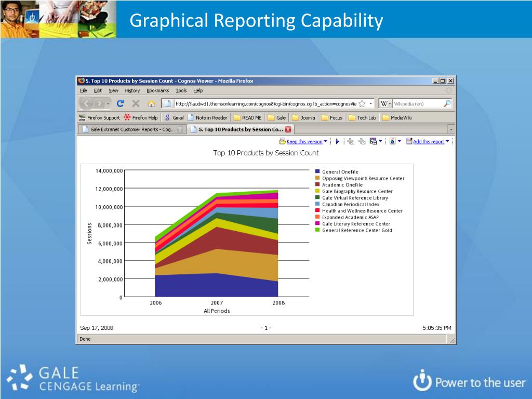The image size is (532, 399).
Task: Click the General Reference Center Gold legend label
Action: coord(357,230)
